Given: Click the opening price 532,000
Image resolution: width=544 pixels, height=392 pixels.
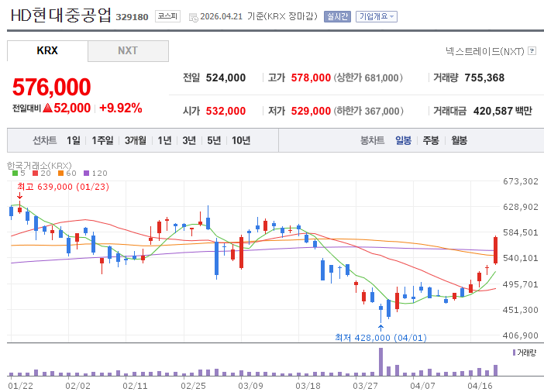Looking at the screenshot, I should point(226,111).
